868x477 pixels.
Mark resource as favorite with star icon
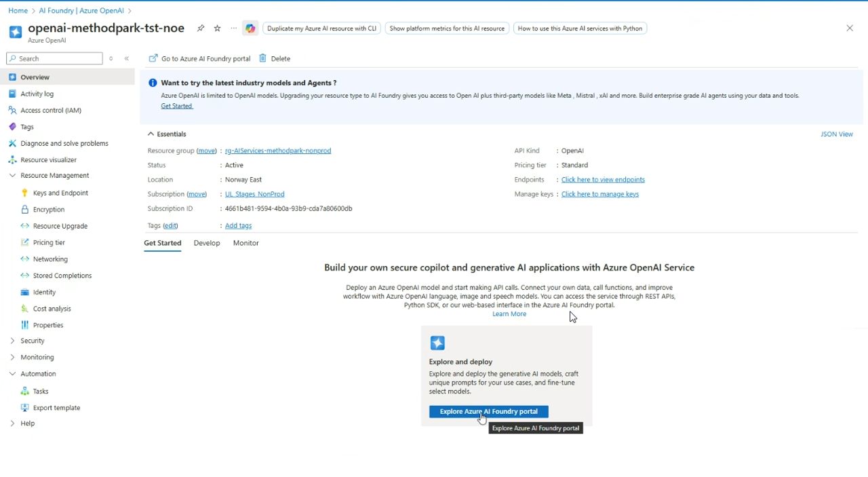click(217, 28)
